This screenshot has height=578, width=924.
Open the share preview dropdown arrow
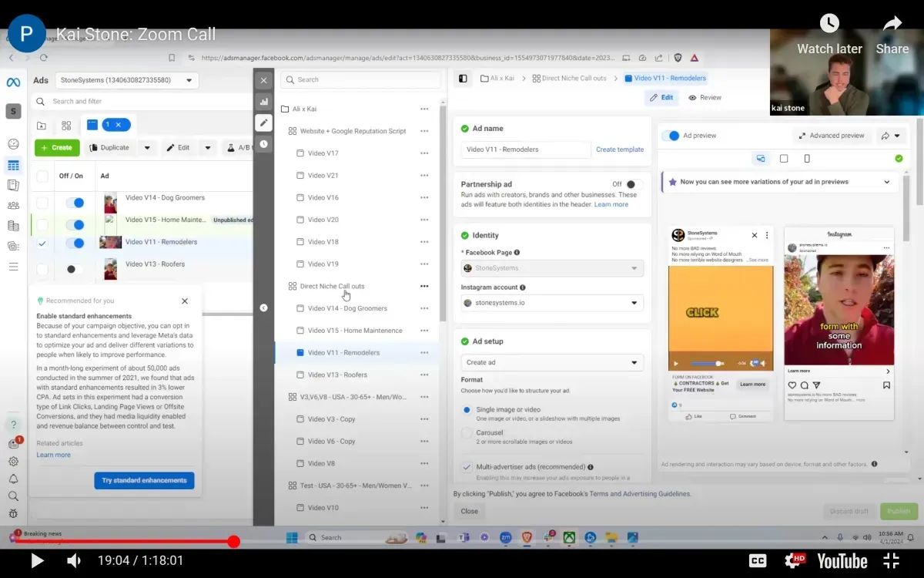(x=897, y=136)
